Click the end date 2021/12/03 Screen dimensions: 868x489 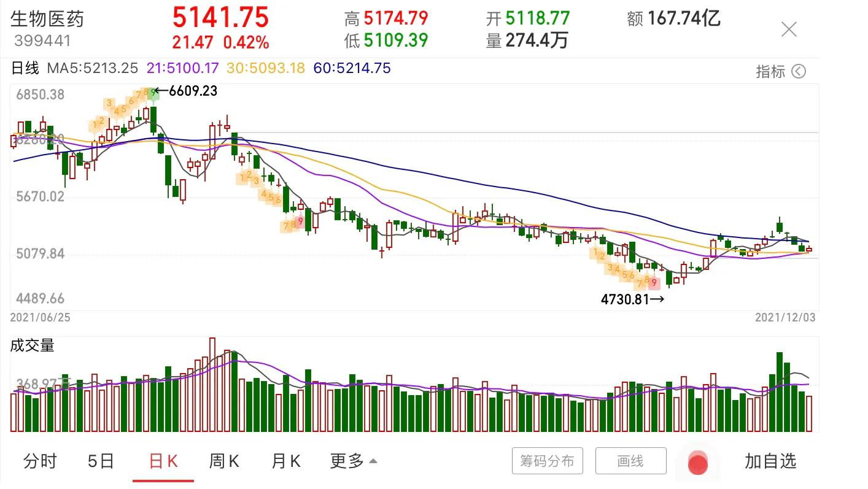pyautogui.click(x=785, y=317)
